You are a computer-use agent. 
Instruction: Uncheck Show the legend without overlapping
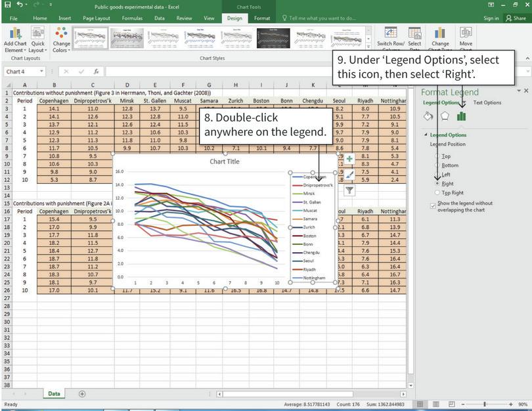point(433,206)
